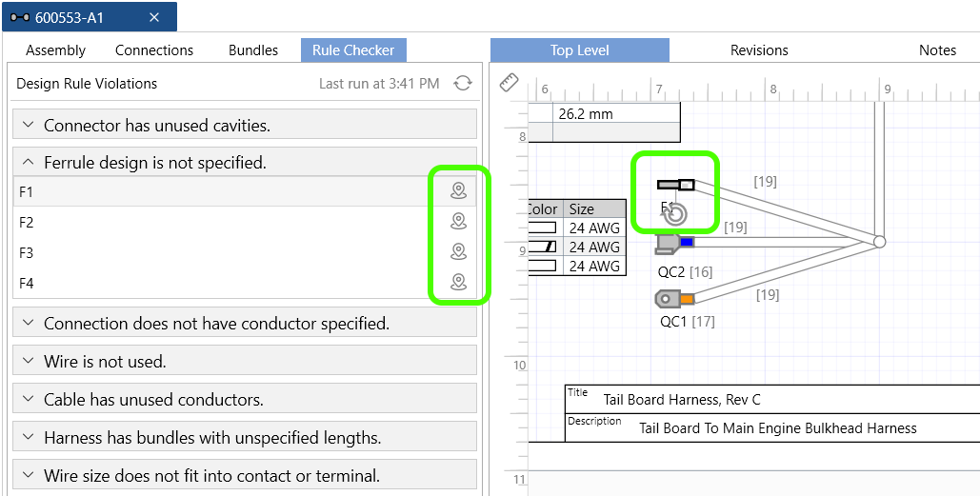Click the [19] label on the QC1 bundle

768,294
